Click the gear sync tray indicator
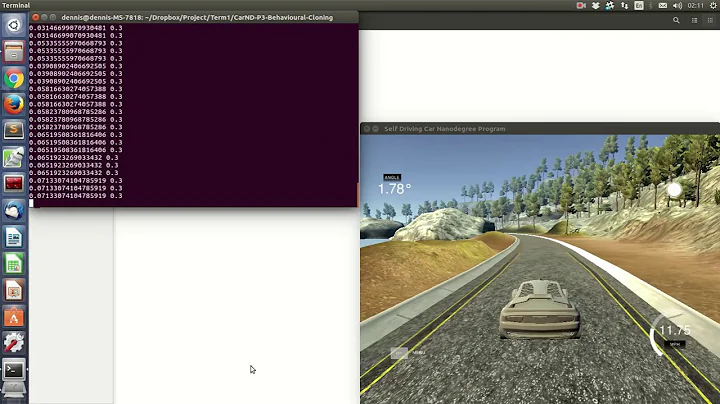 click(x=610, y=6)
